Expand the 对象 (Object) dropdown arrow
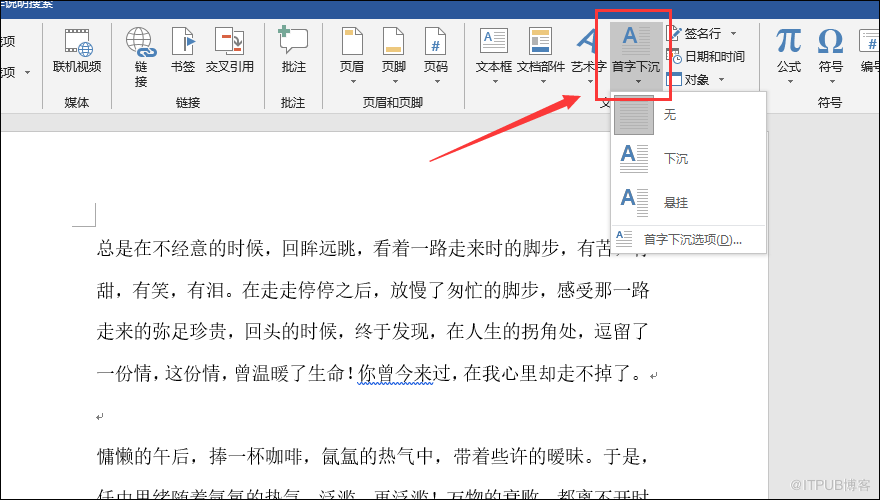880x500 pixels. click(719, 80)
